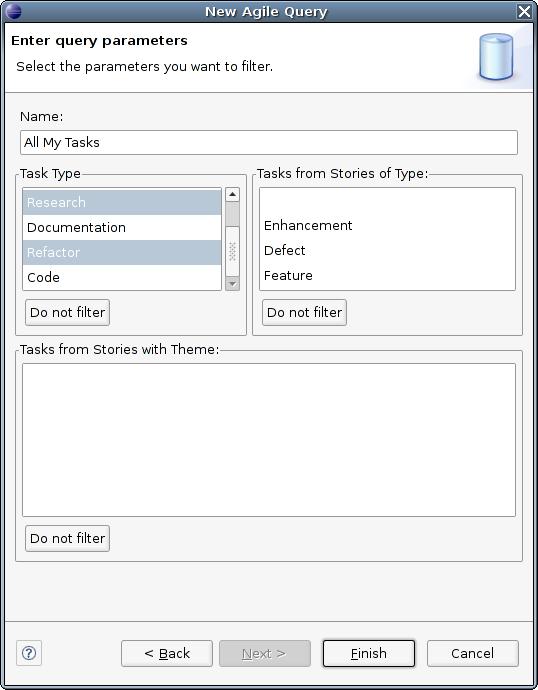Select Documentation task type

pyautogui.click(x=122, y=227)
